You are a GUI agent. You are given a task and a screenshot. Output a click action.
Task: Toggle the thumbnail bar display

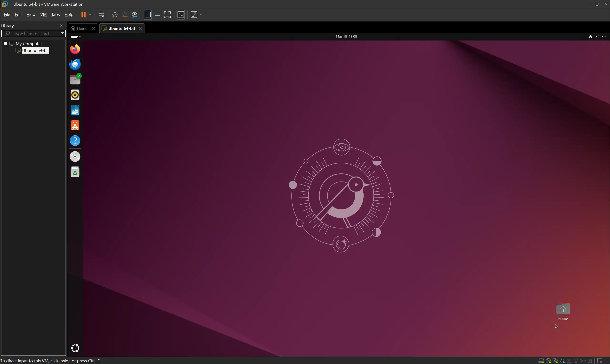point(157,15)
